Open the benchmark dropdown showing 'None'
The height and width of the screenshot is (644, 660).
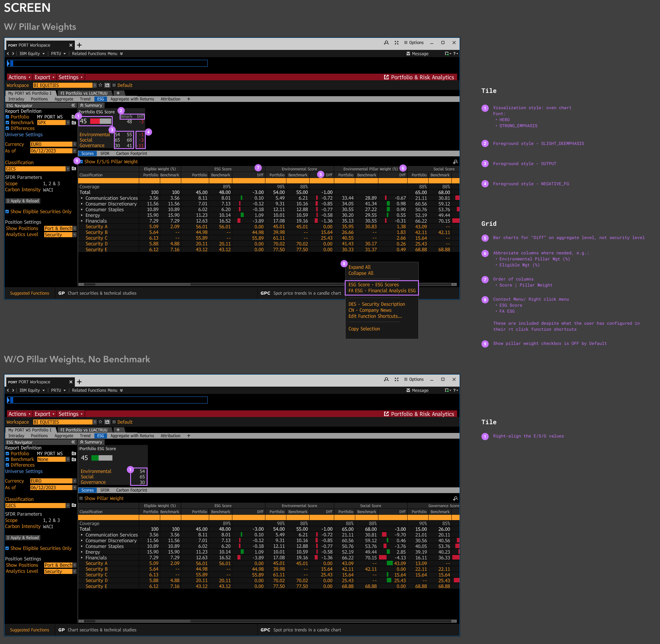click(x=68, y=459)
